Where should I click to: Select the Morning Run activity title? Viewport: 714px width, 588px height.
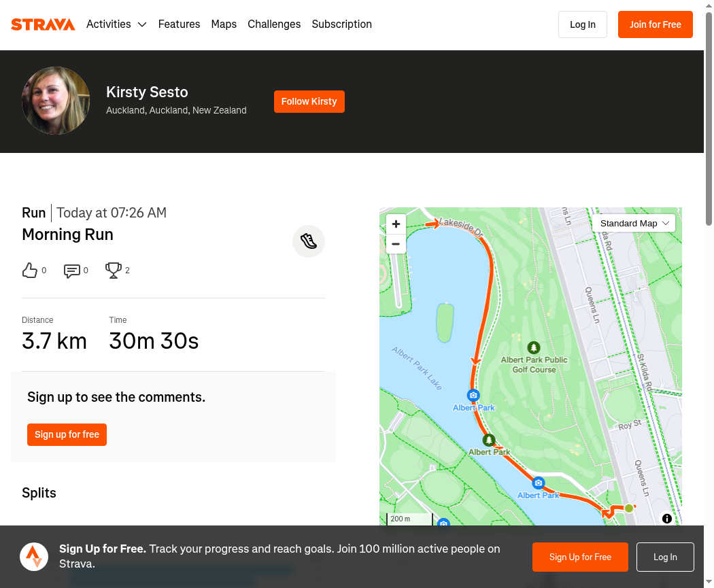(67, 235)
